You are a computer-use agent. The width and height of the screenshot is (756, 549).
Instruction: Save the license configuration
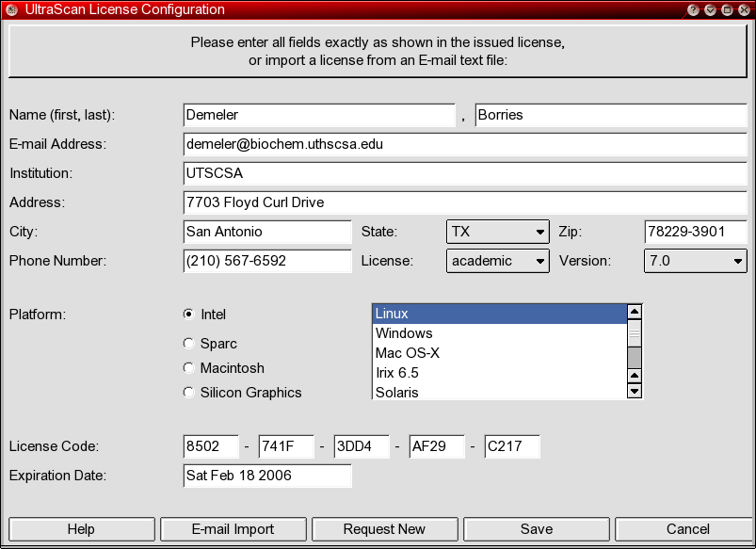tap(536, 529)
